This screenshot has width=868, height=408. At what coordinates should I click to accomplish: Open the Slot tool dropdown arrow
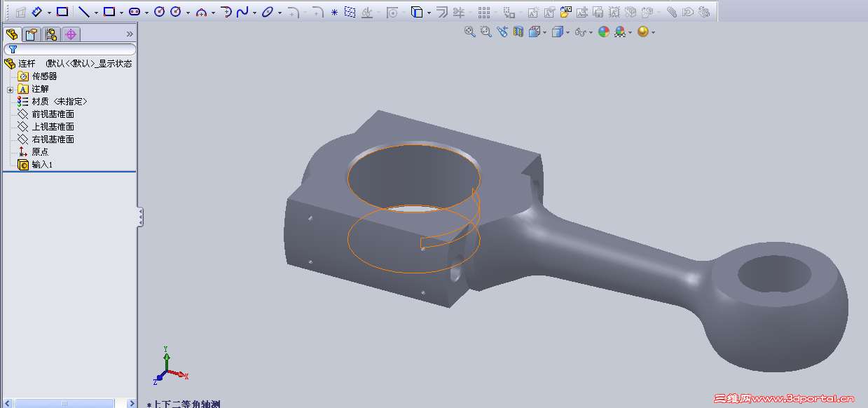(x=146, y=13)
